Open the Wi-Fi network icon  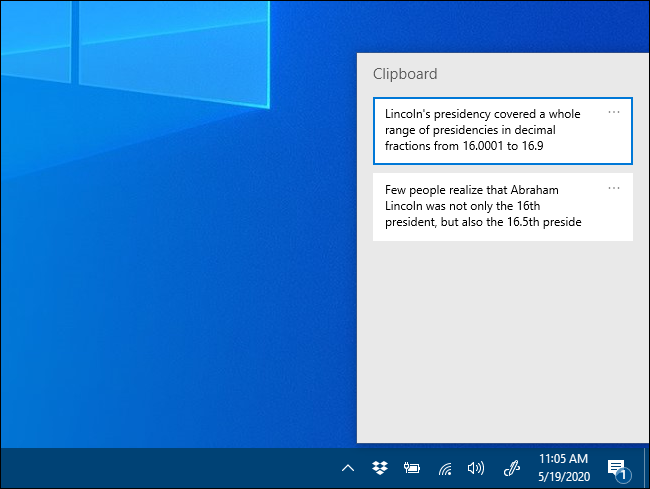coord(445,469)
